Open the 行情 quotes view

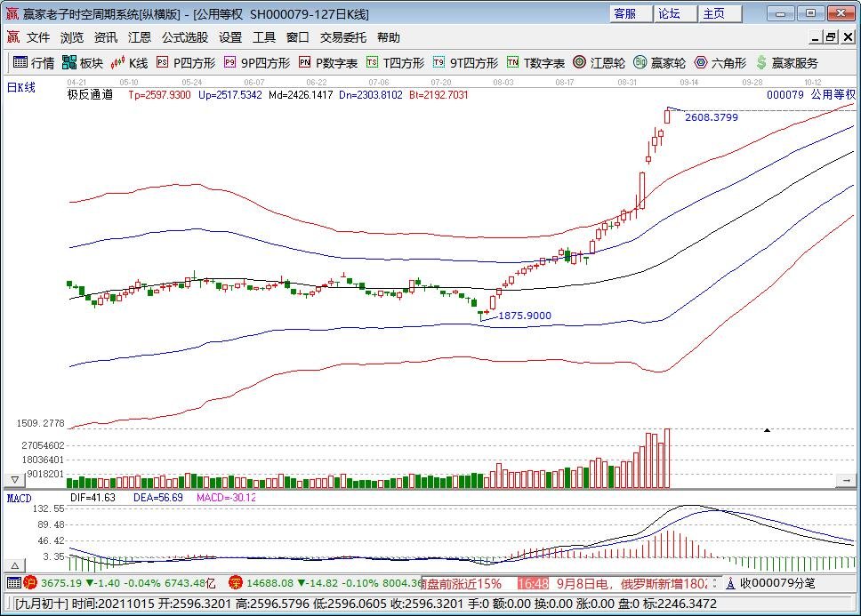pyautogui.click(x=34, y=63)
